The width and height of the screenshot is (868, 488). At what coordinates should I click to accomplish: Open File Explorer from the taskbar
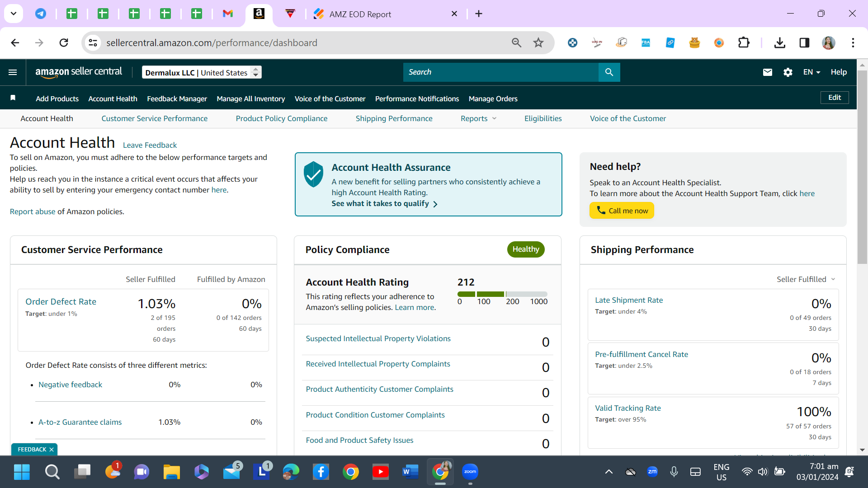(171, 472)
